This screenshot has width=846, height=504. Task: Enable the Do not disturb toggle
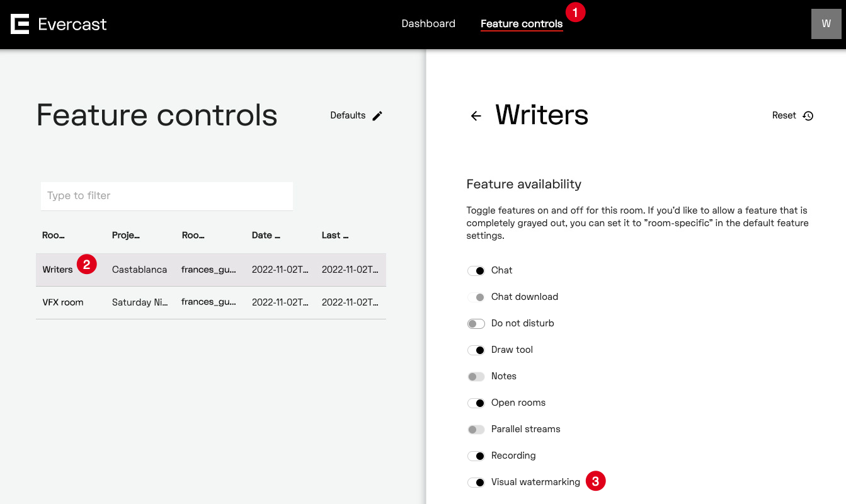476,323
